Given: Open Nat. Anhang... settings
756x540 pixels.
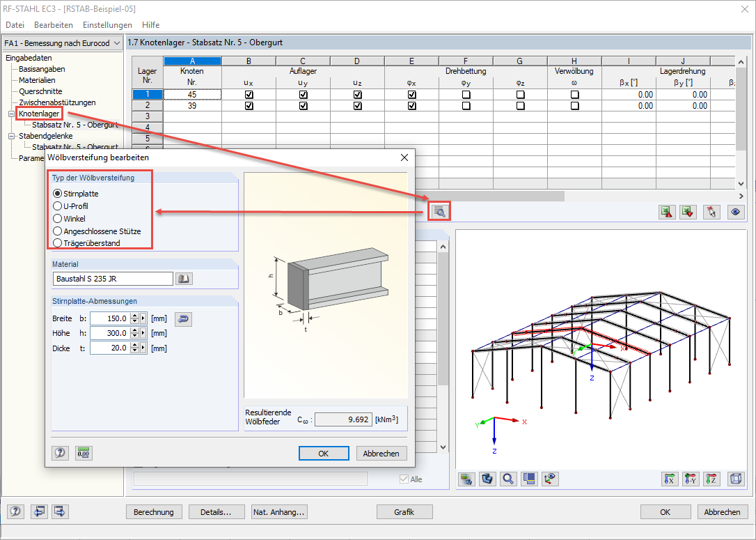Looking at the screenshot, I should (279, 511).
